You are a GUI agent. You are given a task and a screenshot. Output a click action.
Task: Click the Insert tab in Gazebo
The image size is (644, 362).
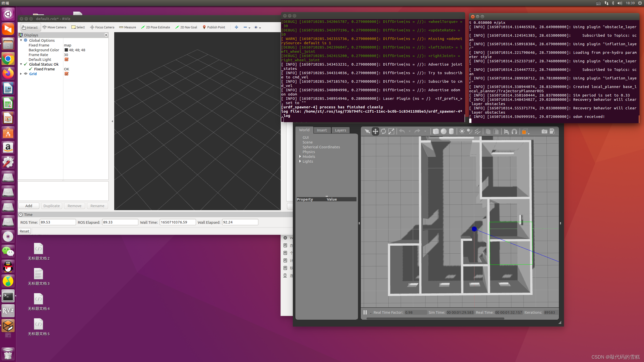tap(322, 130)
